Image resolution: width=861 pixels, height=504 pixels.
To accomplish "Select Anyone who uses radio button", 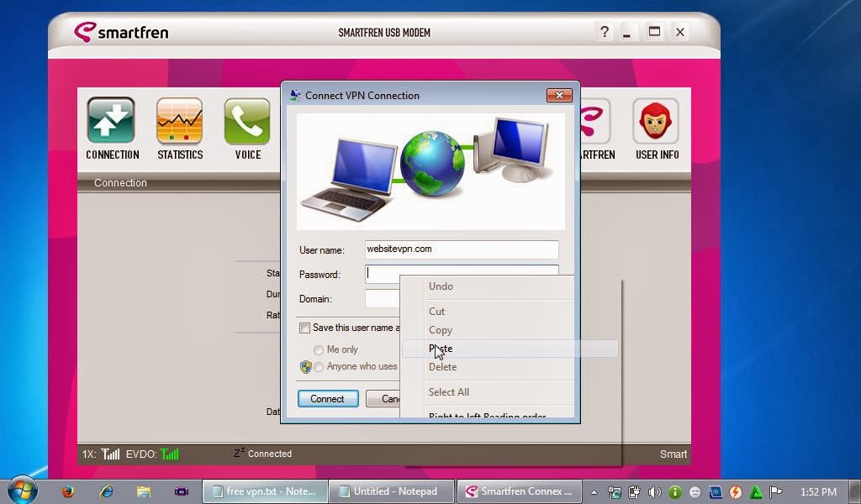I will pyautogui.click(x=319, y=367).
